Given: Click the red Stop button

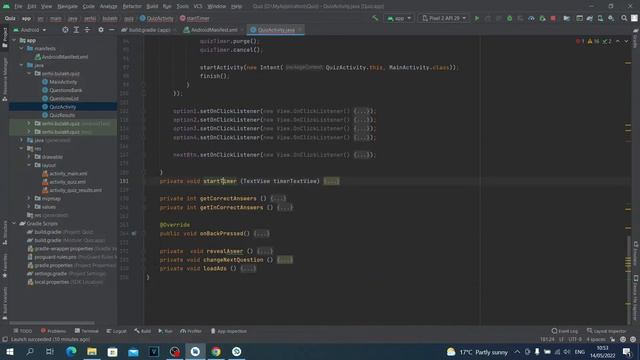Looking at the screenshot, I should [x=553, y=18].
